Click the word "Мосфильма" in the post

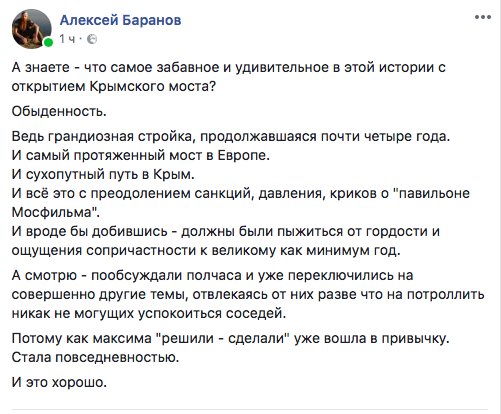tap(52, 212)
